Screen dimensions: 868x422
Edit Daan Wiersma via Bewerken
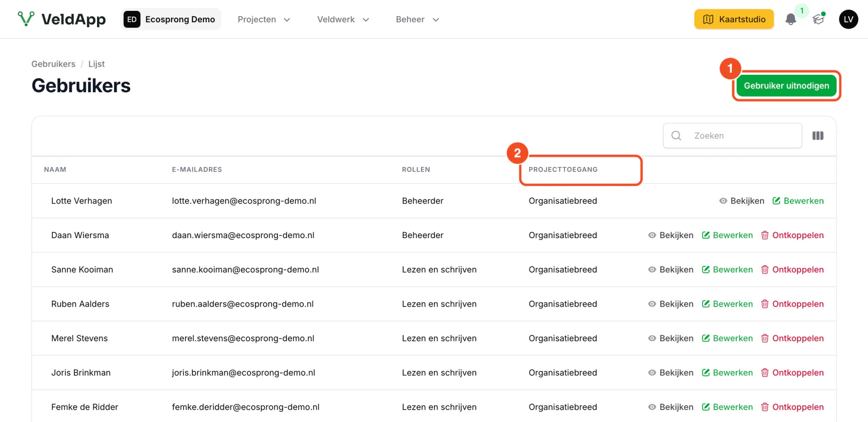click(x=727, y=235)
